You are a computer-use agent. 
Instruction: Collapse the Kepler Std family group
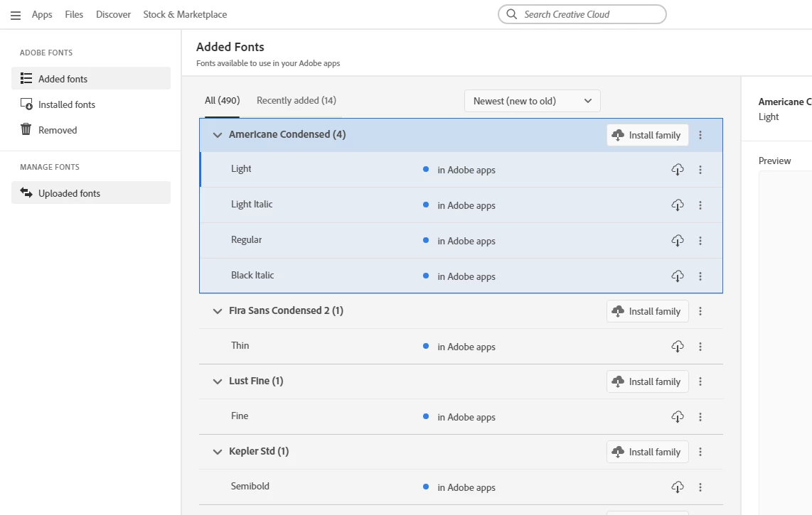point(218,452)
